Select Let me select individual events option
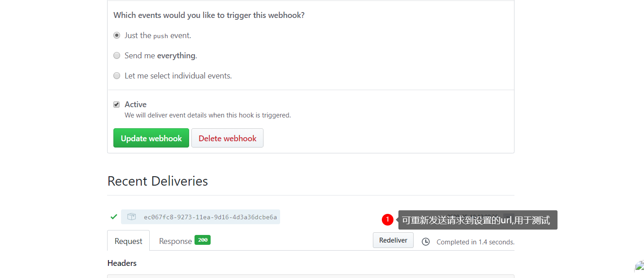 coord(117,76)
